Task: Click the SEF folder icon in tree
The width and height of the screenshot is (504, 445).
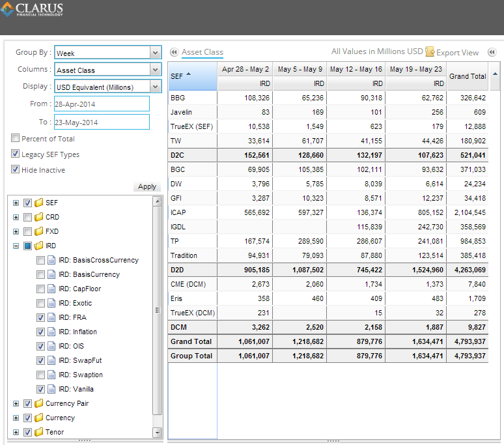Action: [38, 203]
